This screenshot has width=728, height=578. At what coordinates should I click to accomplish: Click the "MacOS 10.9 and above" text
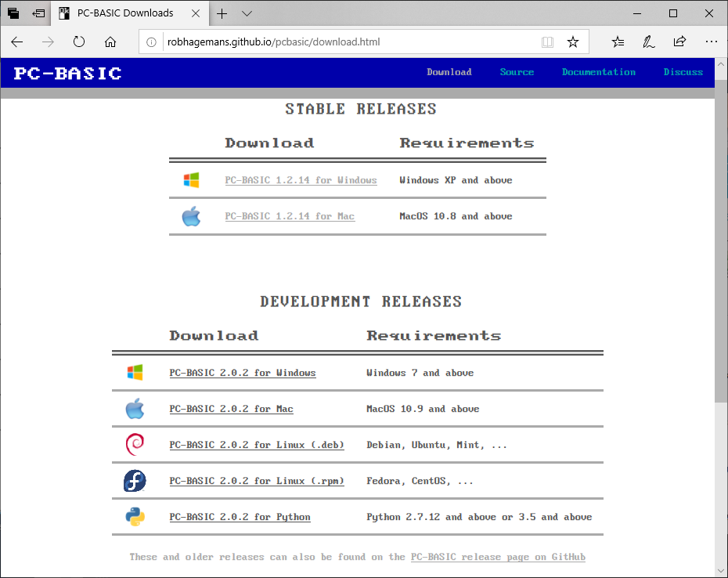pos(423,410)
